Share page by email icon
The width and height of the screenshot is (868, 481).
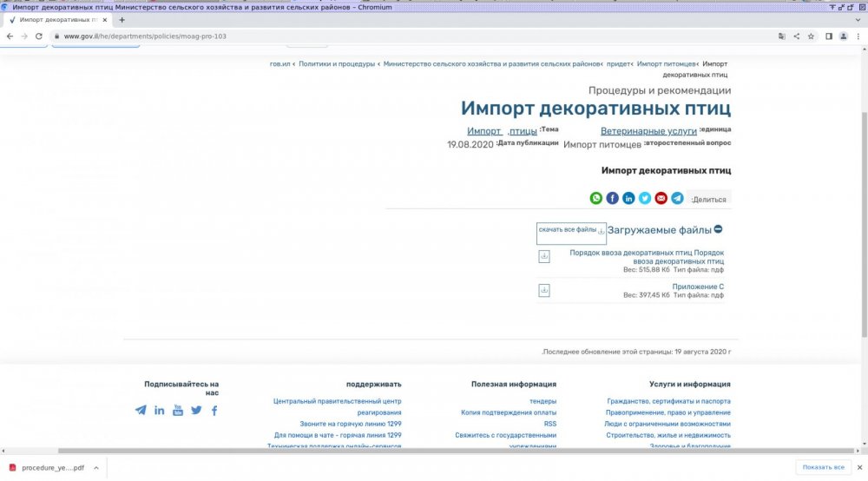tap(661, 198)
